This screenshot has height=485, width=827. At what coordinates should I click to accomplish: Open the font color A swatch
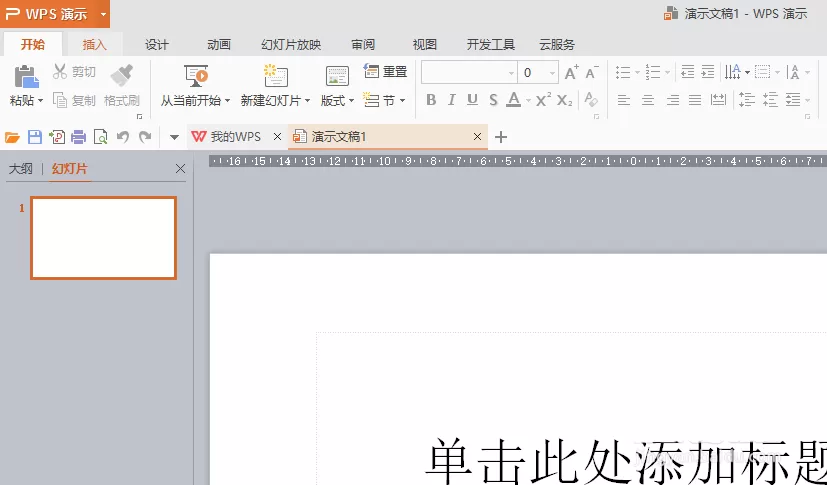pos(513,100)
